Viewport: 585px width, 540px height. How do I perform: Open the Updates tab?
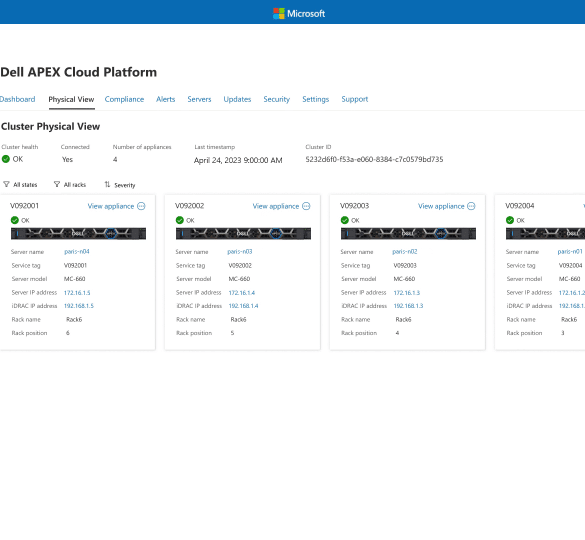(x=237, y=99)
